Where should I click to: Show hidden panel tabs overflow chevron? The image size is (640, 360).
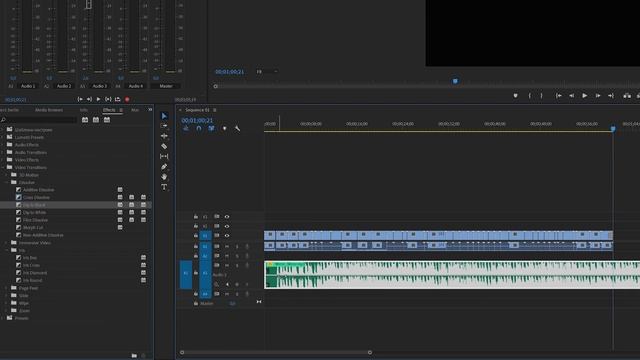click(x=150, y=110)
